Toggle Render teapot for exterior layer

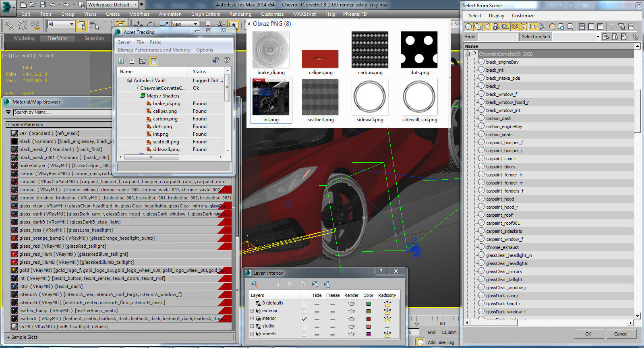[x=352, y=311]
